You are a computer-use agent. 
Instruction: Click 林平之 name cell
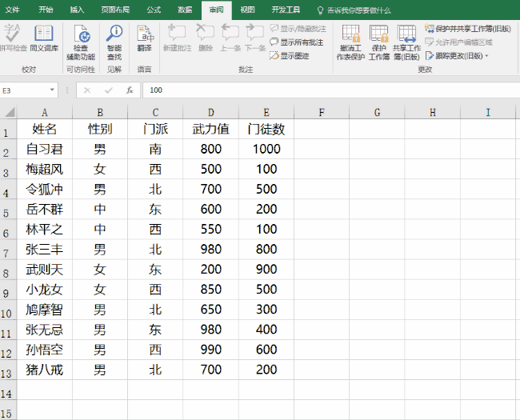pyautogui.click(x=45, y=230)
